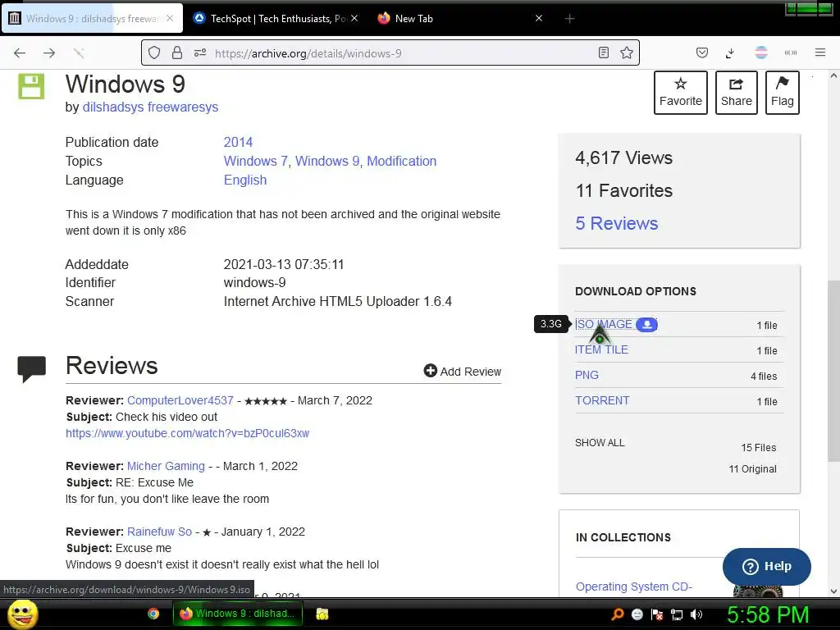The image size is (840, 630).
Task: Close the Windows 9 archive tab
Action: point(169,18)
